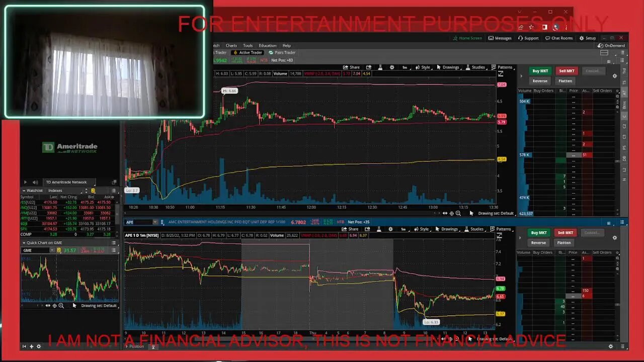Click Buy MKT in lower APE ladder
The image size is (644, 362).
pyautogui.click(x=539, y=233)
